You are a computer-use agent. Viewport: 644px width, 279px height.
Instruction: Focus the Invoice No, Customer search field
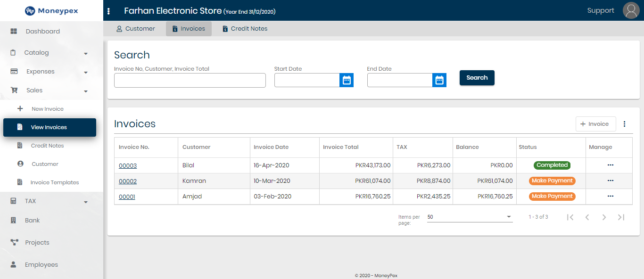[190, 80]
